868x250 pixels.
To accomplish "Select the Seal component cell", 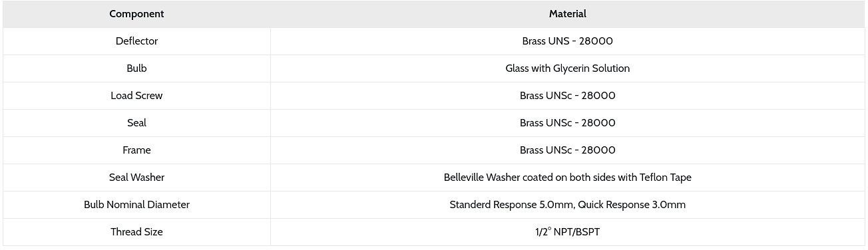I will (x=136, y=123).
